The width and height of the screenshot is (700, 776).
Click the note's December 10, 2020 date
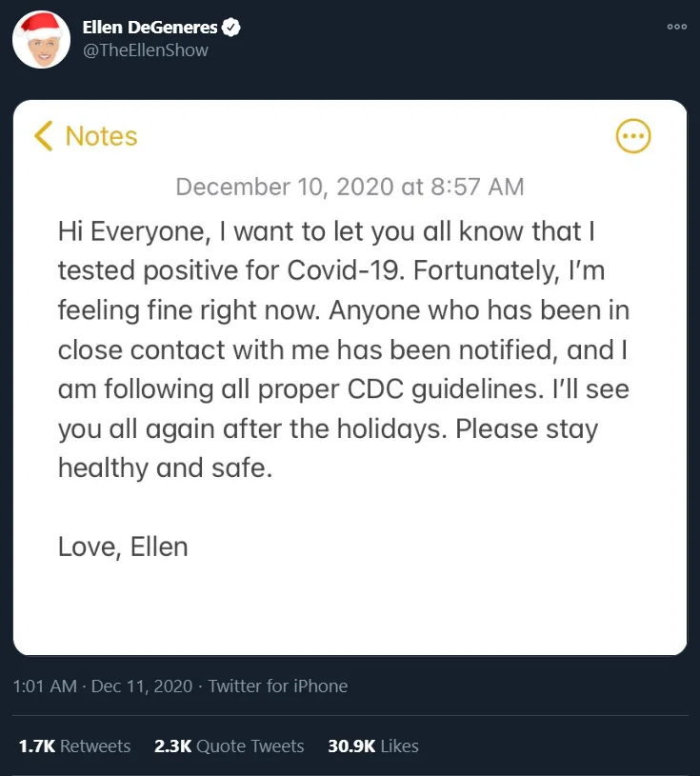click(x=350, y=187)
